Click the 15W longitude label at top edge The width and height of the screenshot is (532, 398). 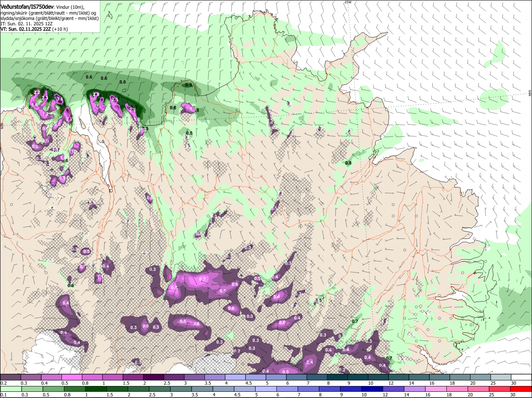tap(348, 2)
